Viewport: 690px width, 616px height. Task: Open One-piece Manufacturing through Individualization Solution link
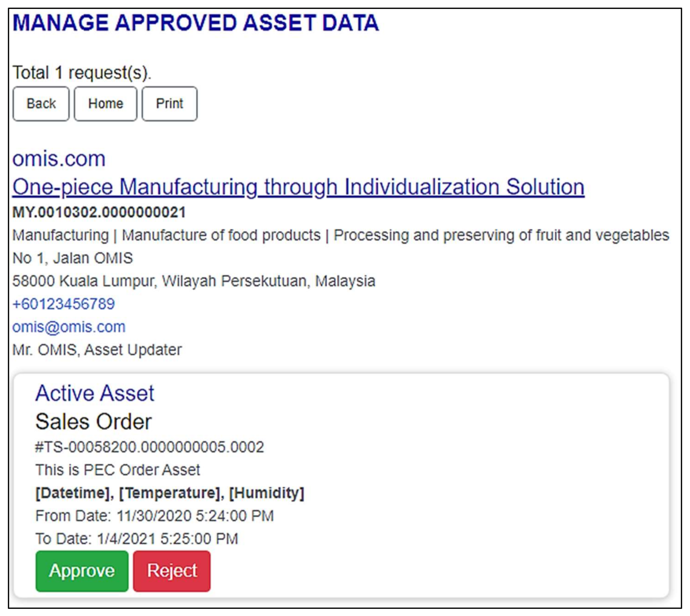pyautogui.click(x=298, y=187)
